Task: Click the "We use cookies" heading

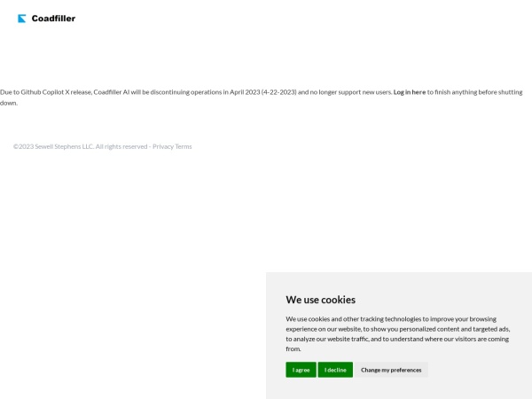Action: 320,300
